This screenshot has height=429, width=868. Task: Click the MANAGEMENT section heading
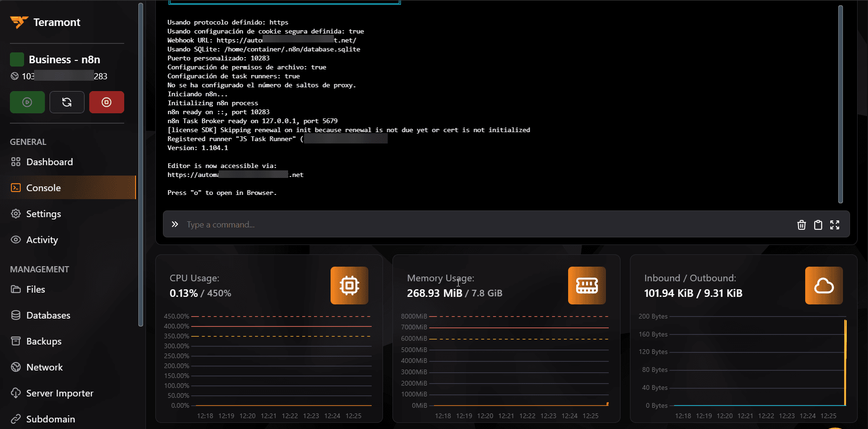pyautogui.click(x=40, y=269)
